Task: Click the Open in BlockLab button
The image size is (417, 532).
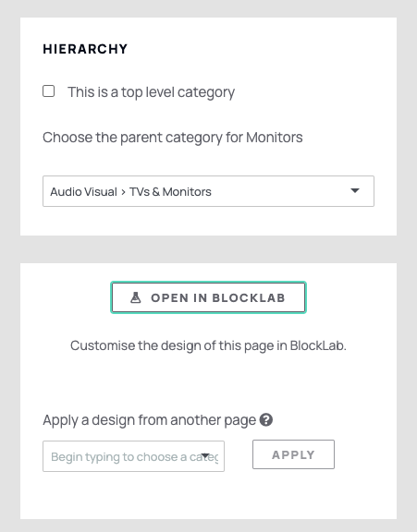Action: coord(209,297)
